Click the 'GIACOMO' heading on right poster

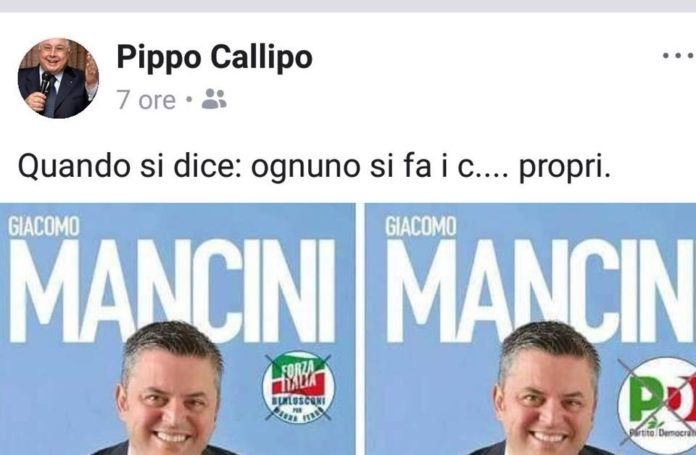point(421,227)
